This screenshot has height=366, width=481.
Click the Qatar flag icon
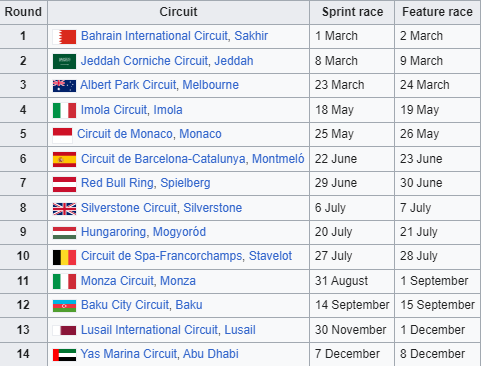[x=64, y=331]
